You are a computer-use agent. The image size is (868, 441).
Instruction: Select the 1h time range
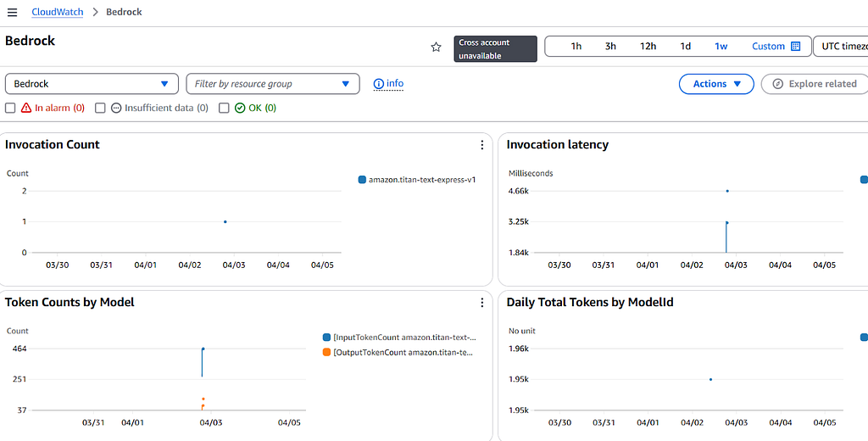[x=576, y=46]
